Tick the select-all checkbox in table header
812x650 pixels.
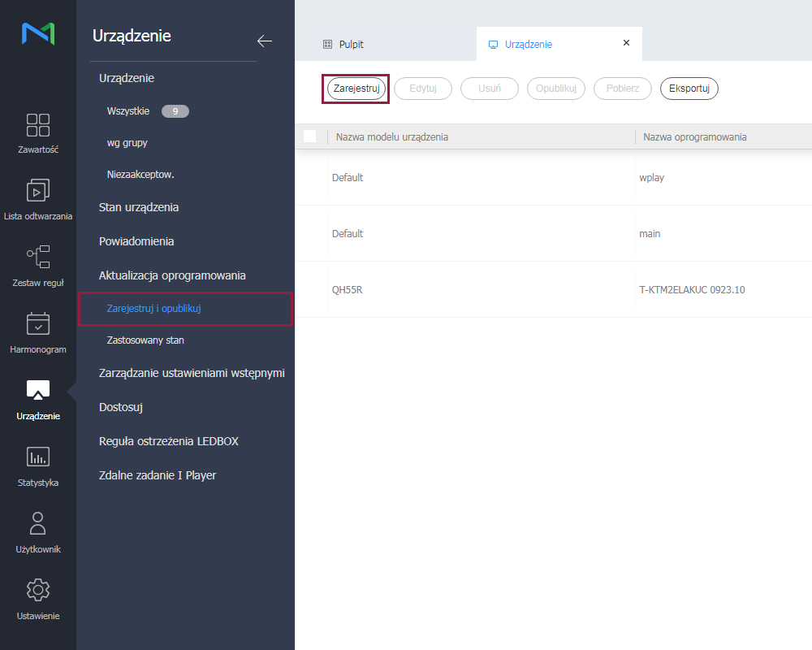[x=309, y=136]
